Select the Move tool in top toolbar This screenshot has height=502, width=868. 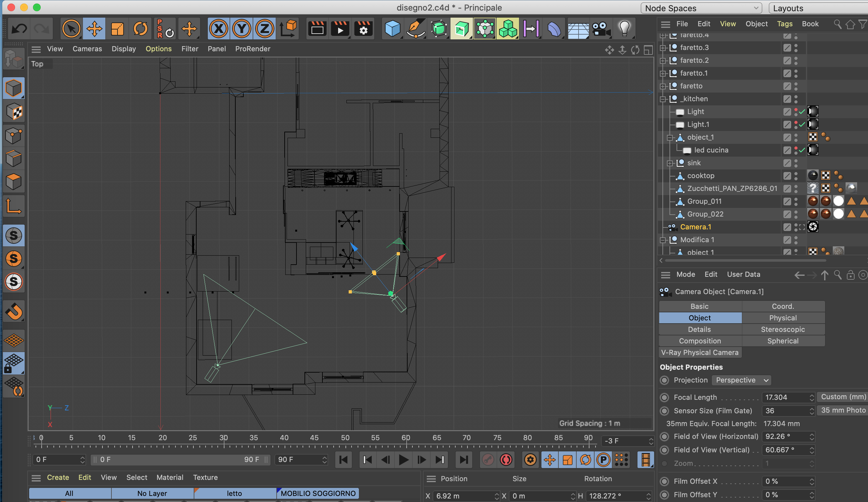pos(94,29)
